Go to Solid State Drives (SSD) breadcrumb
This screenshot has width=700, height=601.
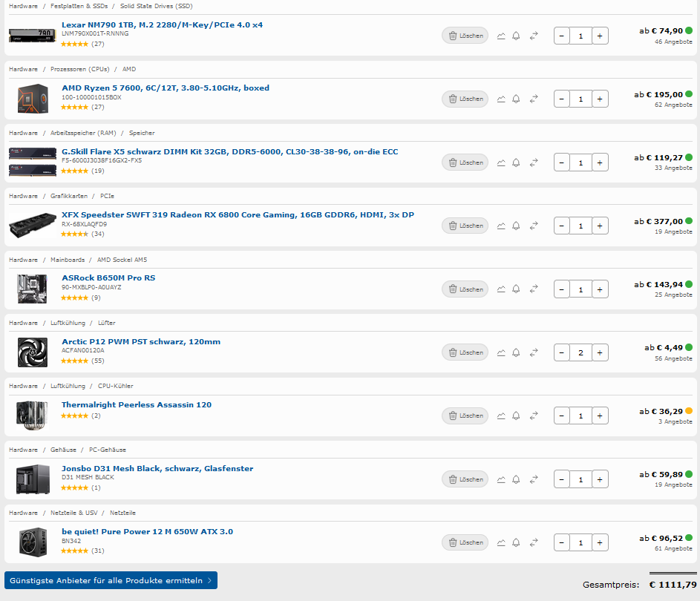156,6
